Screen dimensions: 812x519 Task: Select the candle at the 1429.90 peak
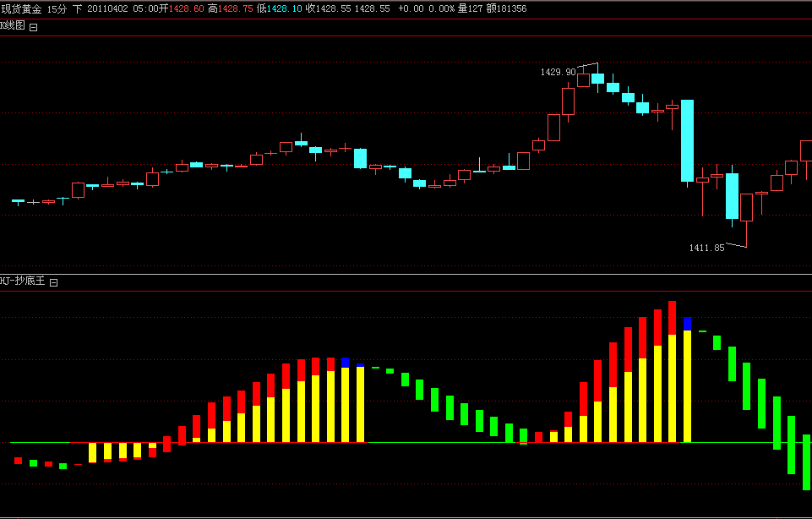[x=598, y=78]
